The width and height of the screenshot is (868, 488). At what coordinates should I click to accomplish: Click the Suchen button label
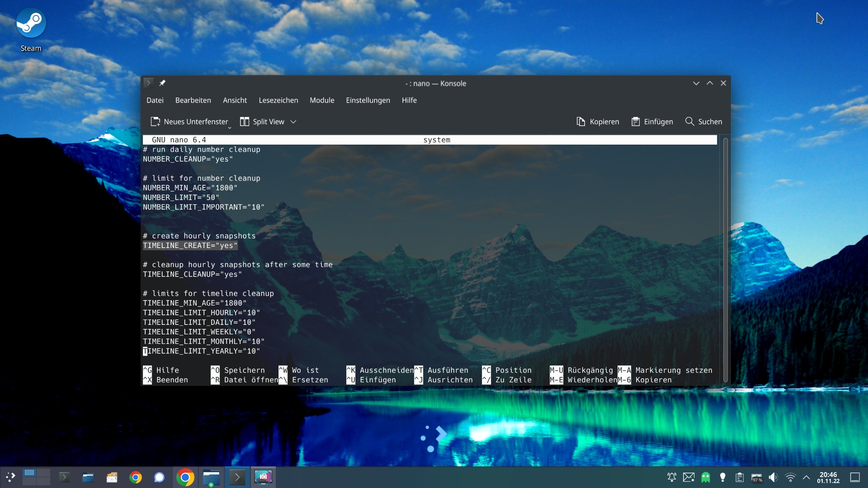click(x=710, y=122)
